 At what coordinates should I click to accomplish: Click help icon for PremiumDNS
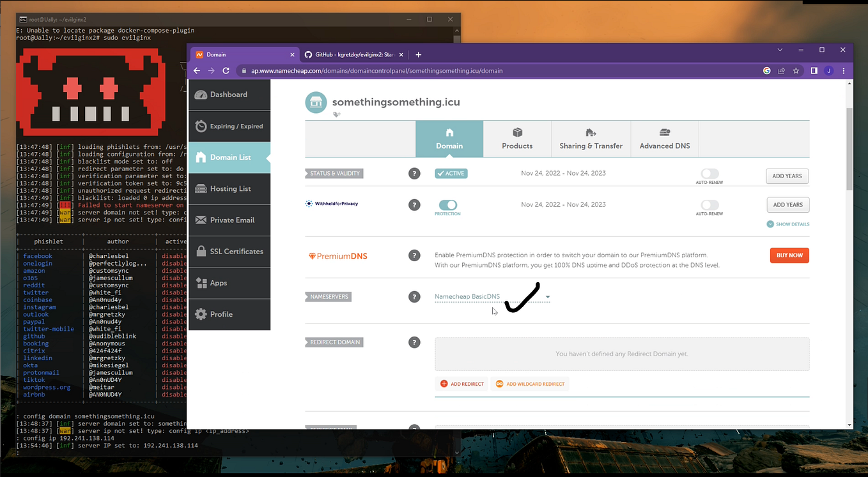point(414,255)
